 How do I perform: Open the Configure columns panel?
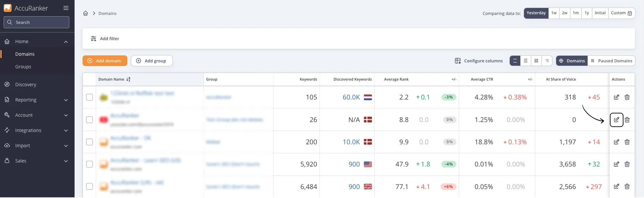pyautogui.click(x=479, y=61)
